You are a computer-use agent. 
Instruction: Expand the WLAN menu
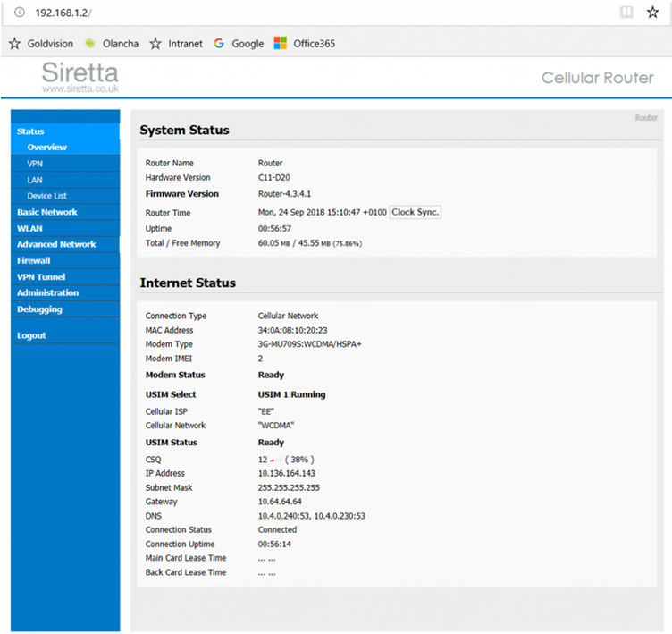pos(65,228)
